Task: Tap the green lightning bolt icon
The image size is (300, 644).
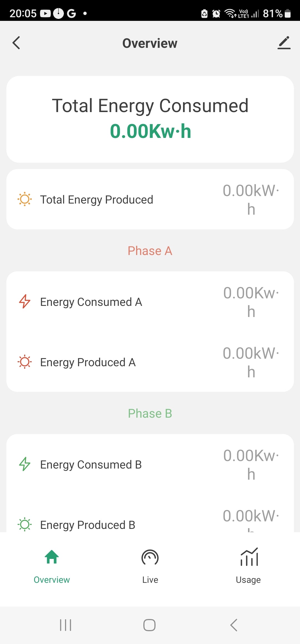Action: click(24, 464)
